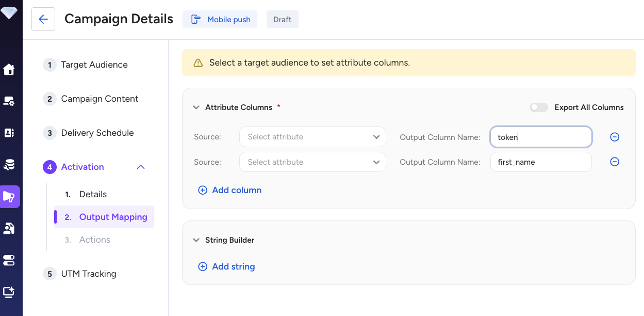This screenshot has width=644, height=316.
Task: Enable the Export All Columns toggle
Action: pos(538,107)
